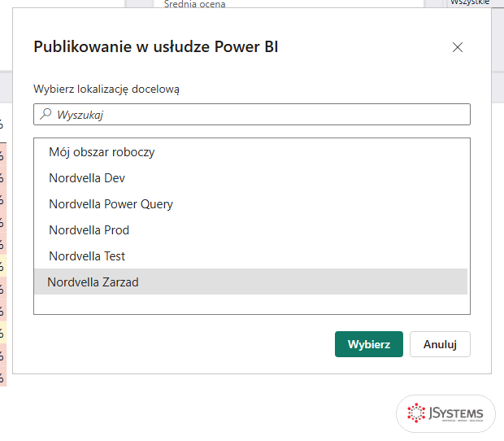Cancel with the Anuluj button

tap(440, 344)
